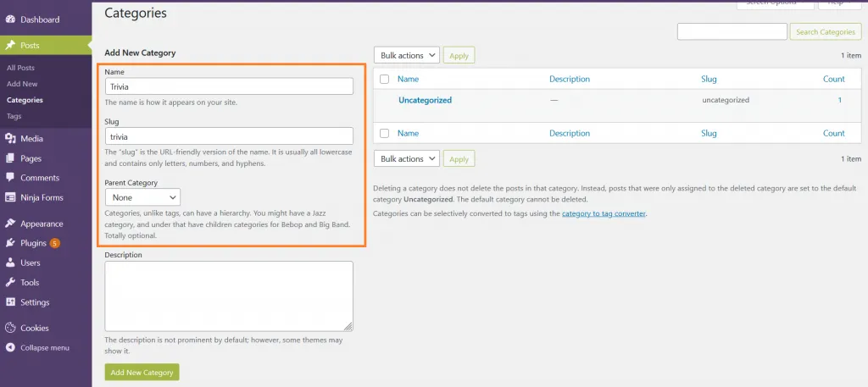
Task: Click the Tools wrench icon
Action: pos(10,283)
